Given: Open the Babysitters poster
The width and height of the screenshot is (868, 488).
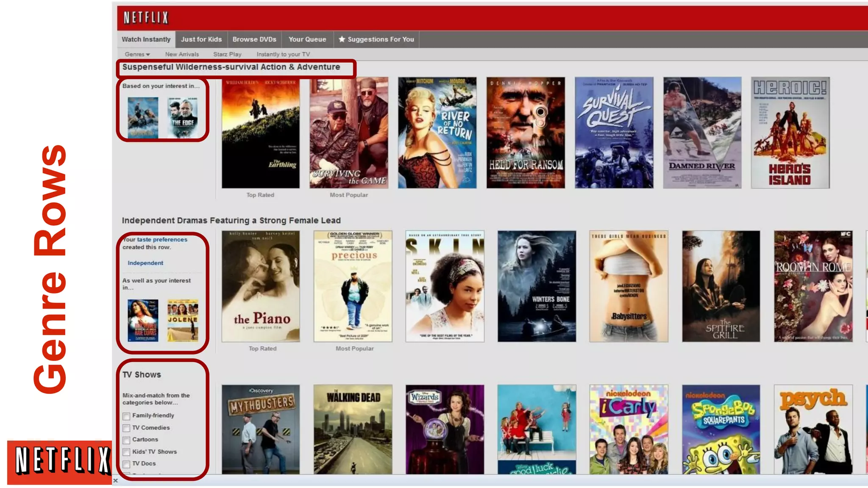Looking at the screenshot, I should coord(629,286).
